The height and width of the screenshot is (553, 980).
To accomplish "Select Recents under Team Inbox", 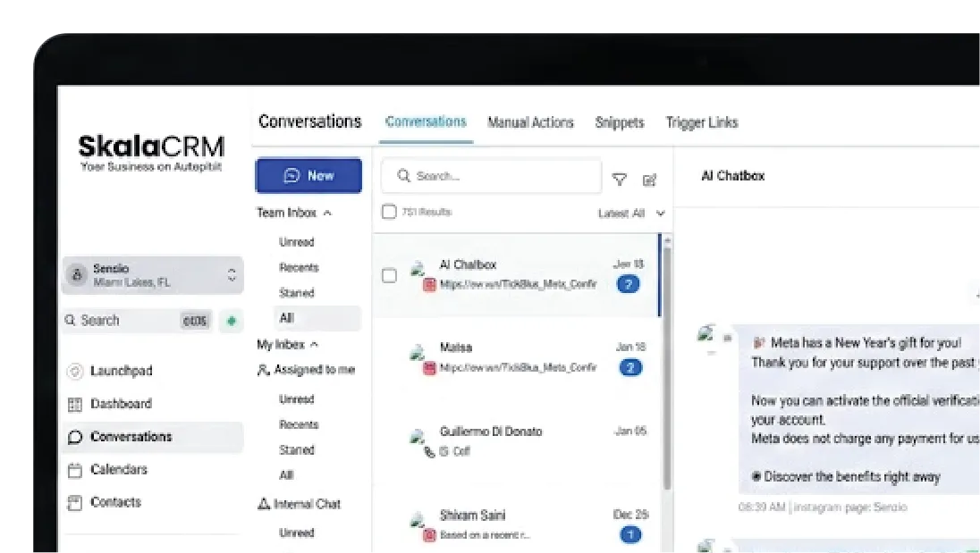I will point(299,268).
